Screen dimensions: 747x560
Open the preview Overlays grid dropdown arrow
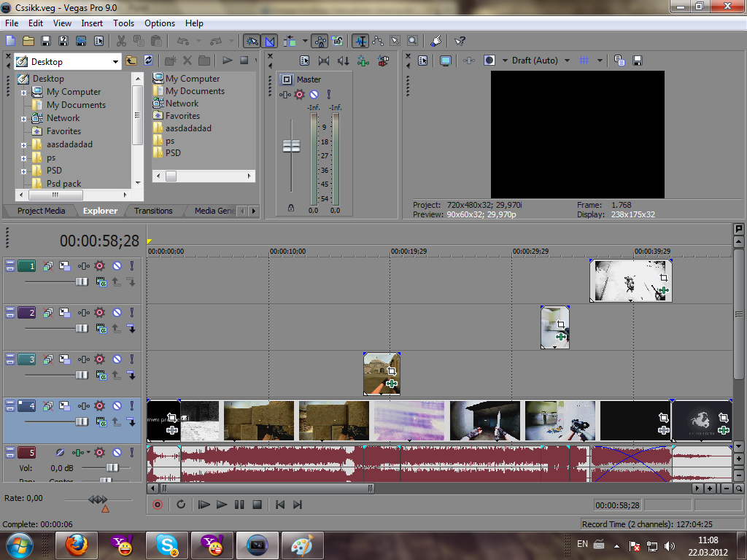(x=600, y=61)
